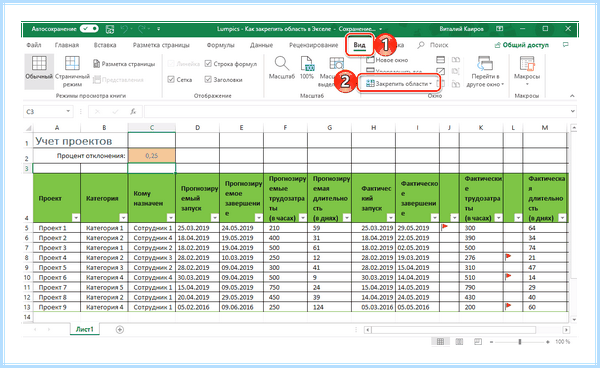Open the Категория column filter dropdown

point(123,218)
